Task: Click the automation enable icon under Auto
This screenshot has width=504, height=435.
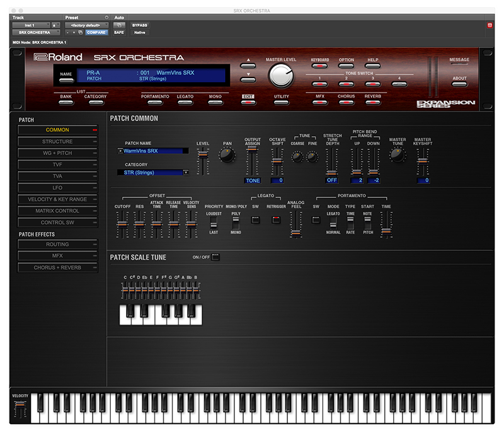Action: [x=119, y=25]
